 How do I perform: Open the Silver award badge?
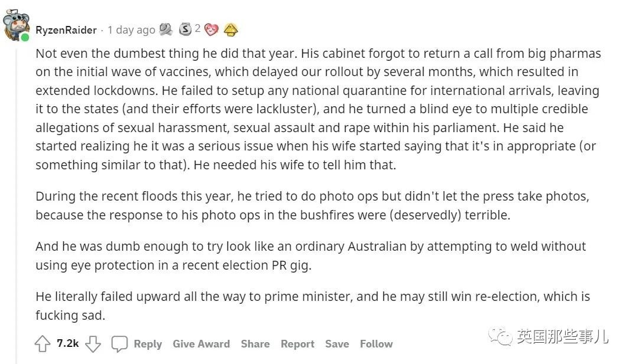(x=185, y=29)
